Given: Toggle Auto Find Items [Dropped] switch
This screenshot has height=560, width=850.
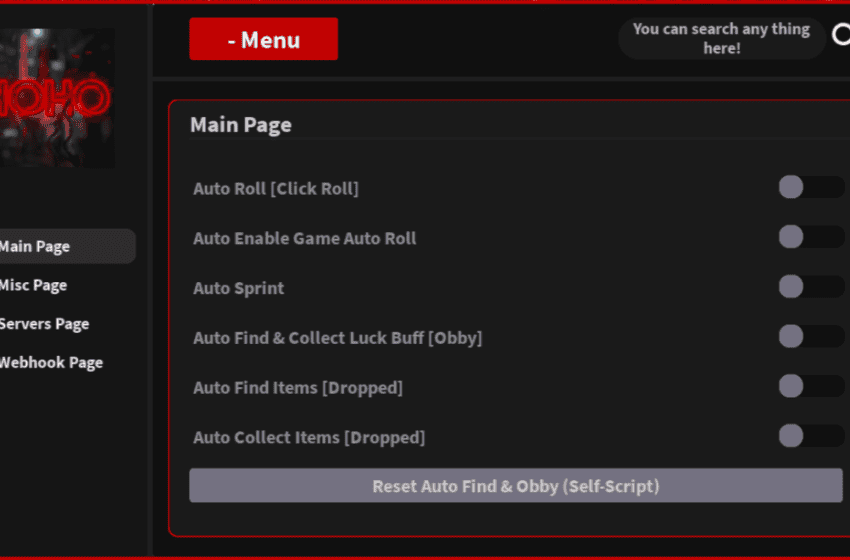Looking at the screenshot, I should [x=812, y=386].
